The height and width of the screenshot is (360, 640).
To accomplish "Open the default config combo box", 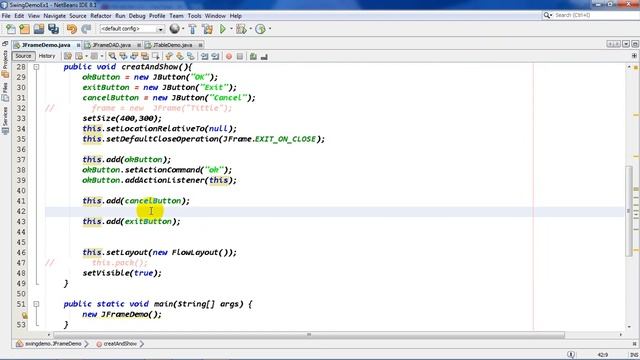I will tap(132, 29).
